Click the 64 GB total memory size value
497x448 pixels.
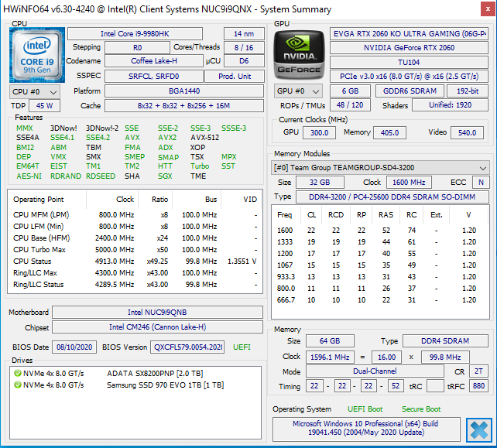pos(330,341)
